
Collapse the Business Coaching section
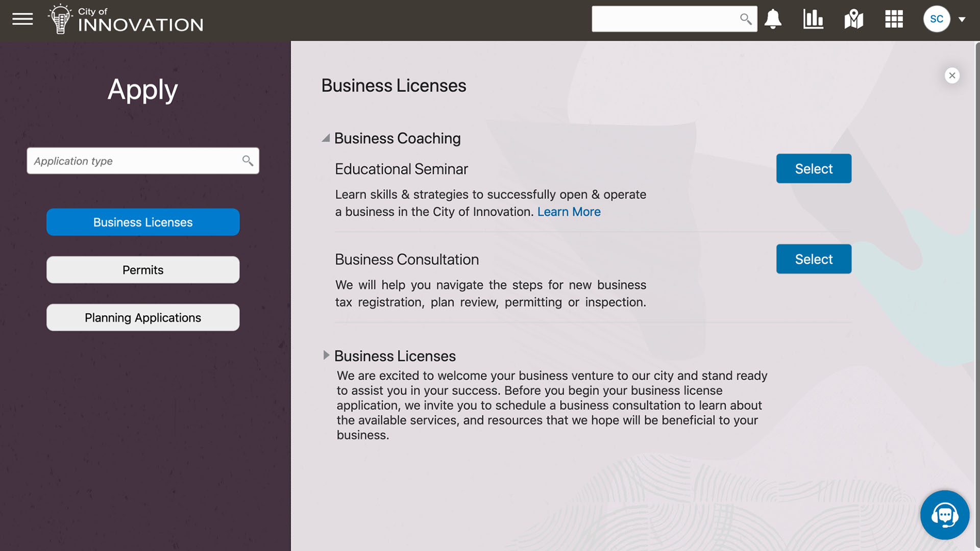(x=326, y=138)
